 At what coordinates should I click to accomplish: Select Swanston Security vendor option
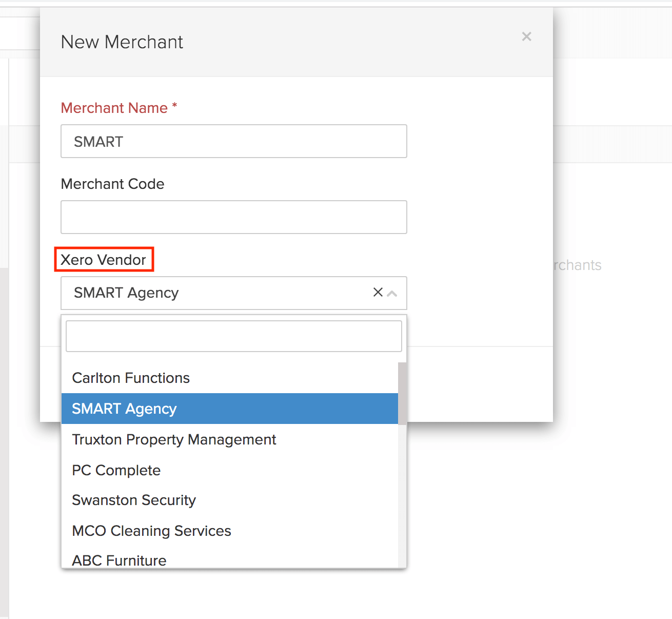click(134, 500)
